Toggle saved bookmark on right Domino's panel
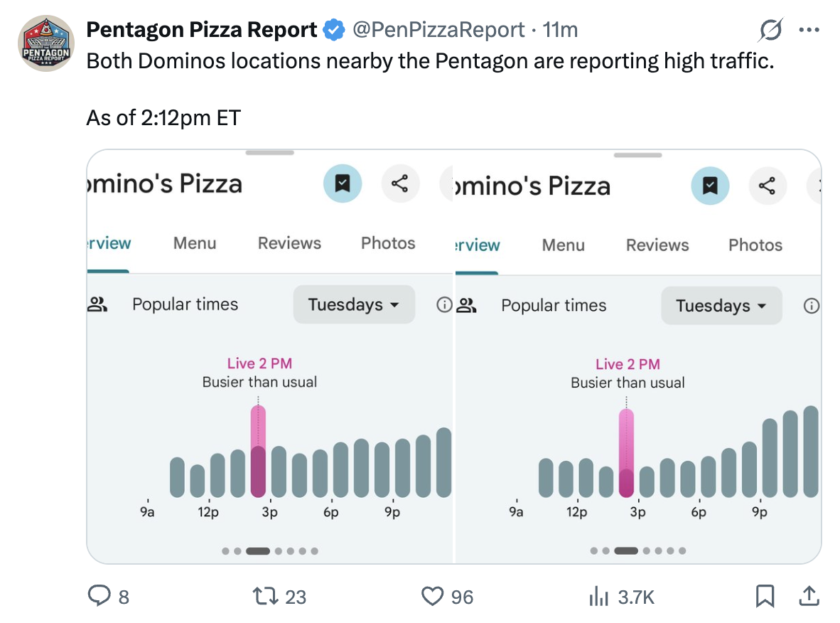840x623 pixels. 710,186
